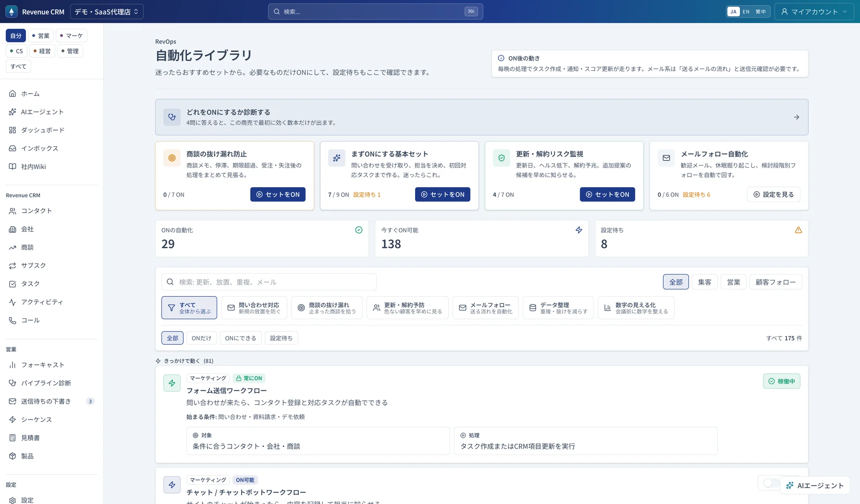Viewport: 860px width, 504px height.
Task: Open 商談 in sidebar
Action: tap(51, 247)
